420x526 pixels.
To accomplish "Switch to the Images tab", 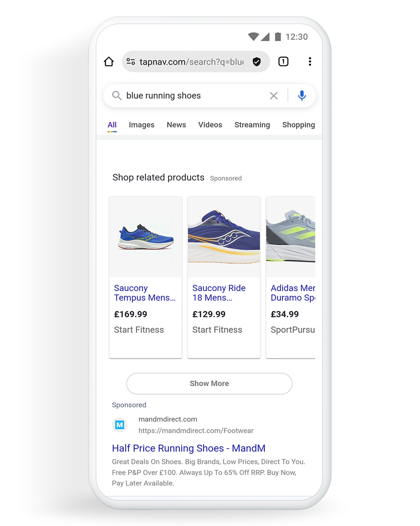I will pos(141,125).
